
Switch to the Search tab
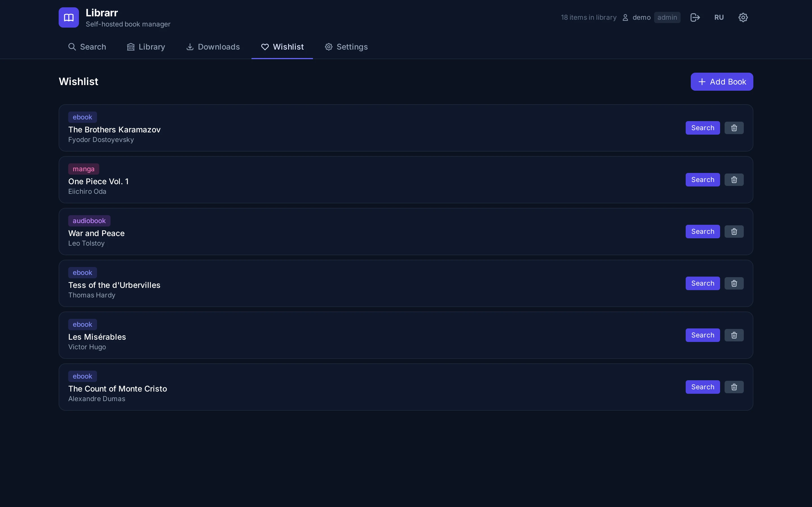pyautogui.click(x=87, y=47)
